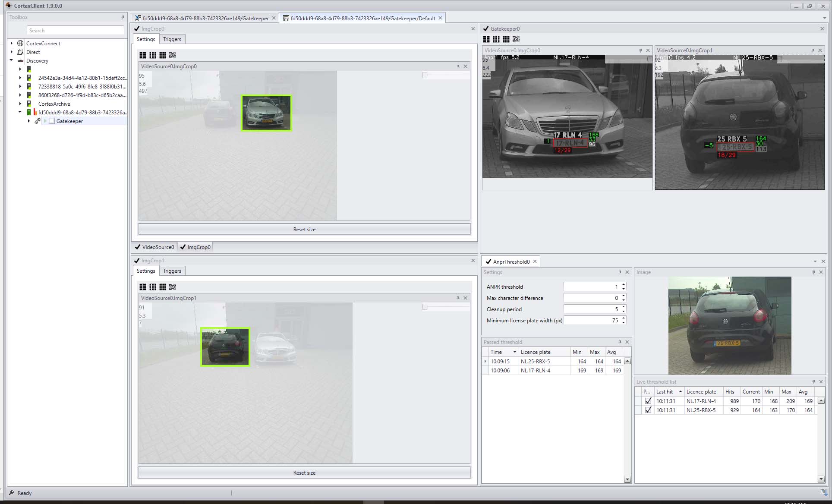Image resolution: width=832 pixels, height=504 pixels.
Task: Toggle the small checkbox on the NL.17-RLN-4 video overlay
Action: click(650, 60)
